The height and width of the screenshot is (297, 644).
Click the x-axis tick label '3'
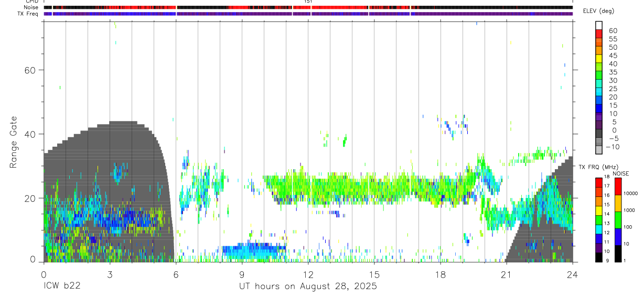point(110,274)
